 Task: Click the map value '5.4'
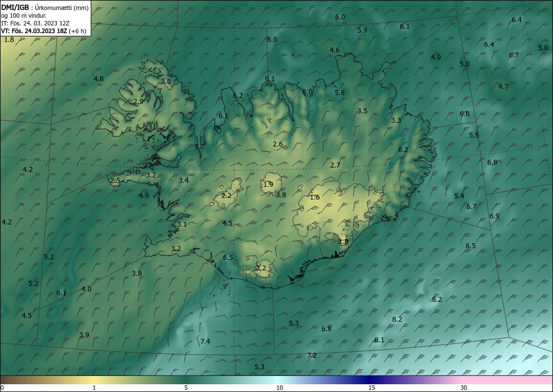coord(459,196)
